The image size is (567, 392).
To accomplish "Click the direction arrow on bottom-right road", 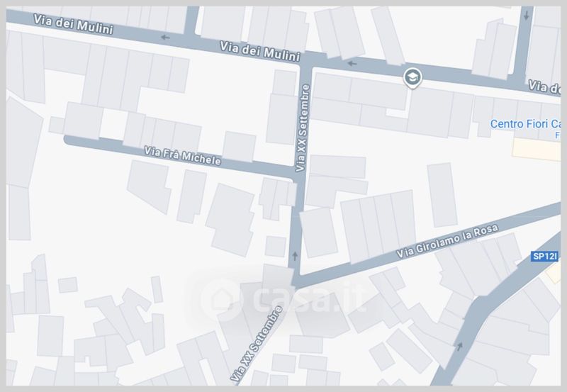I will click(460, 346).
